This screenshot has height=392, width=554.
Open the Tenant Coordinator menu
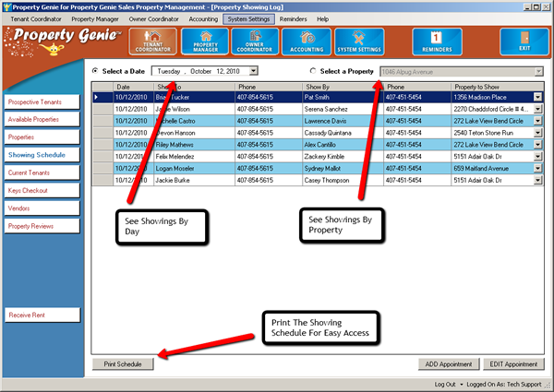pos(36,19)
